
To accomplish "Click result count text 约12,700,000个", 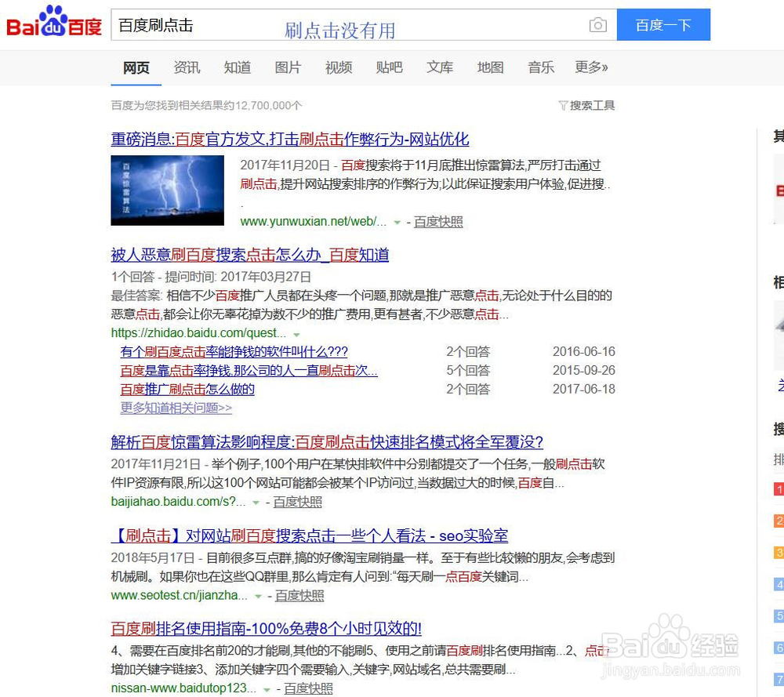I will [x=263, y=106].
